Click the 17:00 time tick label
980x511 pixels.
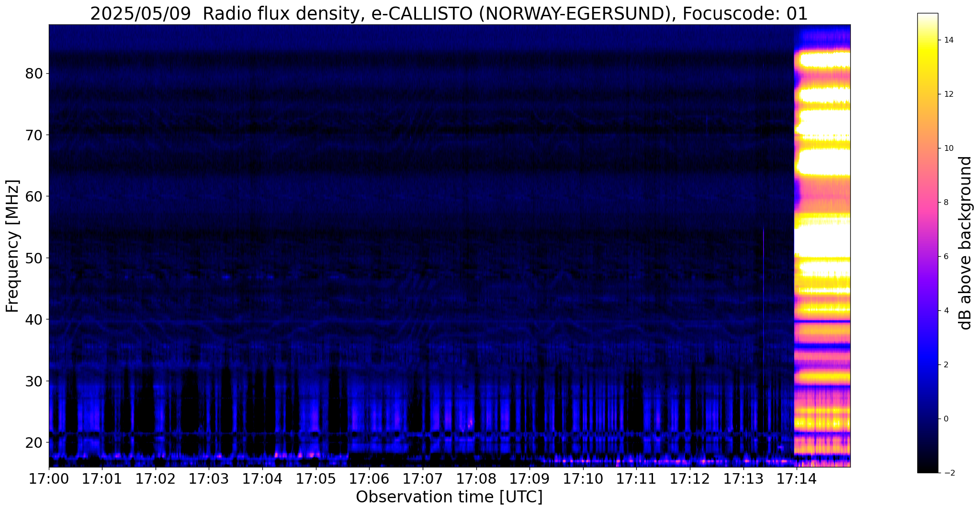point(49,478)
